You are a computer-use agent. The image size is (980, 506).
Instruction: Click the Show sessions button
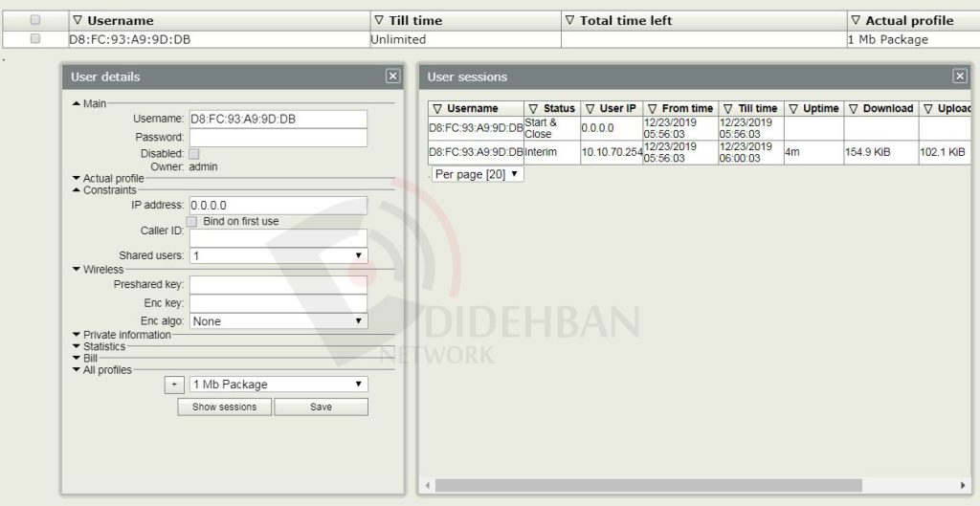[x=224, y=407]
